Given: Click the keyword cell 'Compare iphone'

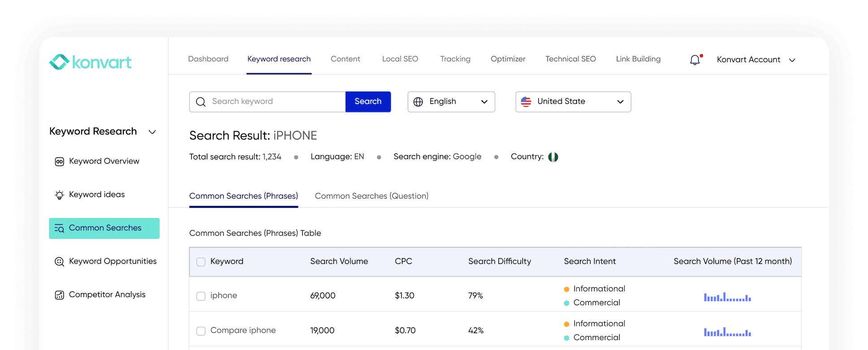Looking at the screenshot, I should coord(243,330).
